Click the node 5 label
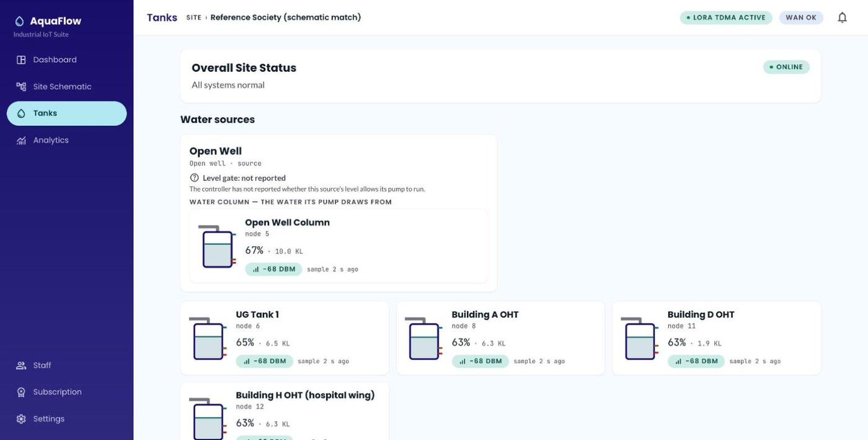868x440 pixels. [257, 234]
